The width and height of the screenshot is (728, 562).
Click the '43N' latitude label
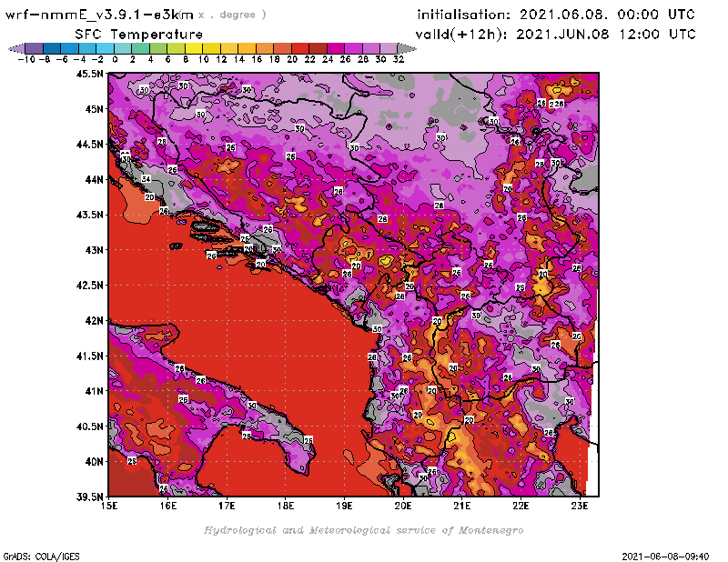coord(94,250)
